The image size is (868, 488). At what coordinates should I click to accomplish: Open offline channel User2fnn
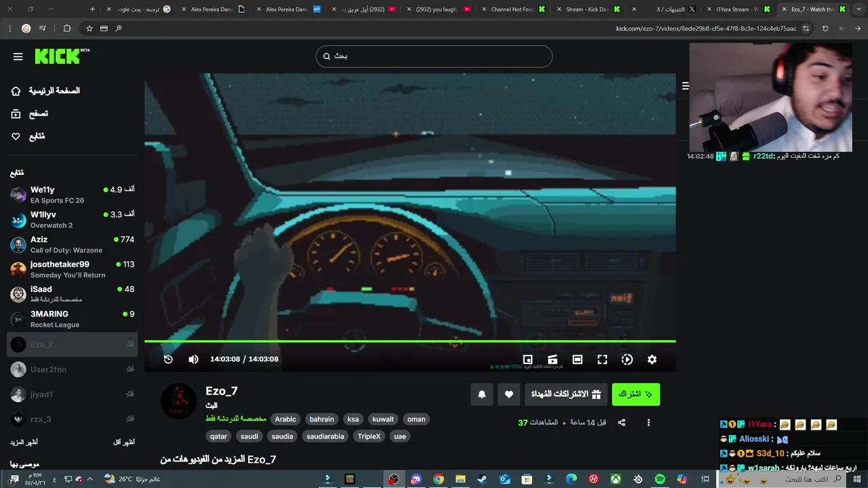point(72,369)
